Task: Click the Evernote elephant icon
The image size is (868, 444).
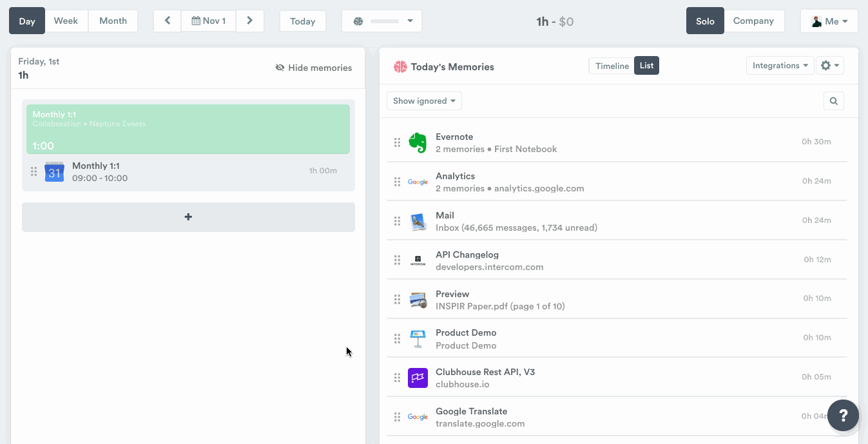Action: 418,142
